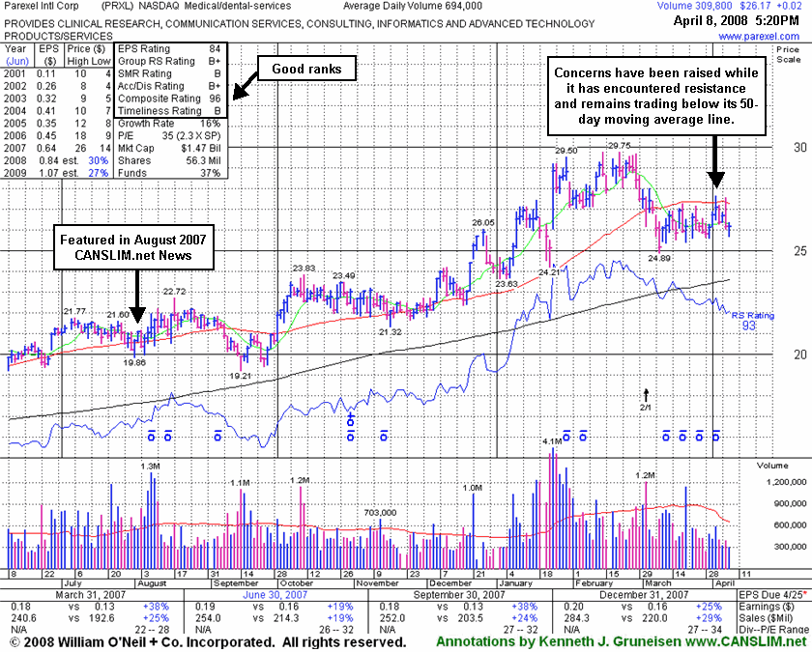The width and height of the screenshot is (812, 652).
Task: Click the 23.83 October high label
Action: 304,269
